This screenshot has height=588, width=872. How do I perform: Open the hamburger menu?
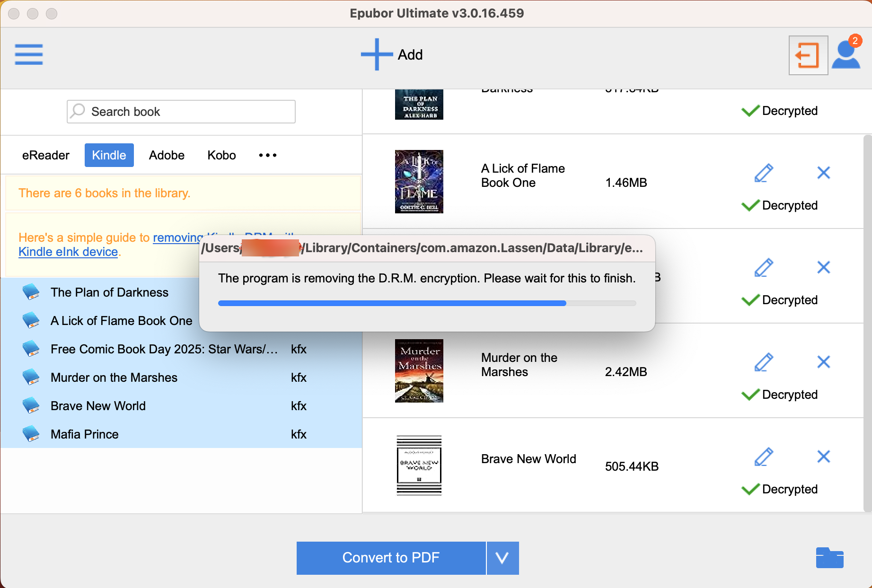click(28, 54)
